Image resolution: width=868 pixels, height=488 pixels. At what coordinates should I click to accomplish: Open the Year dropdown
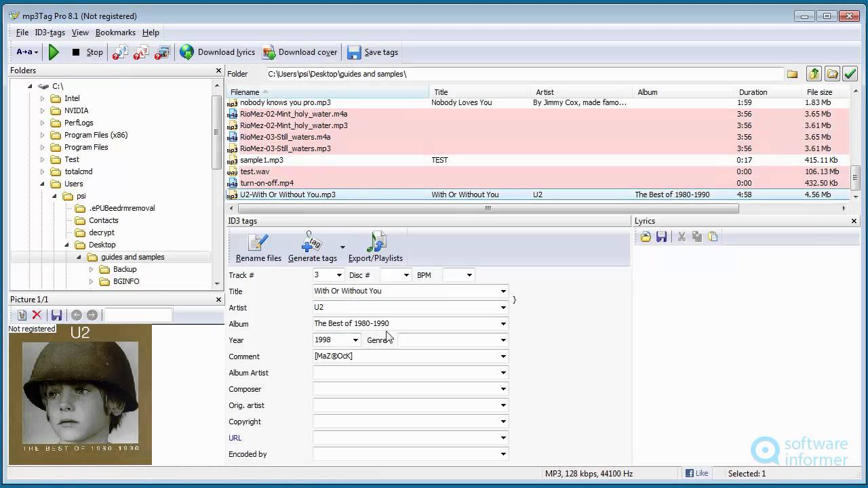pos(355,340)
